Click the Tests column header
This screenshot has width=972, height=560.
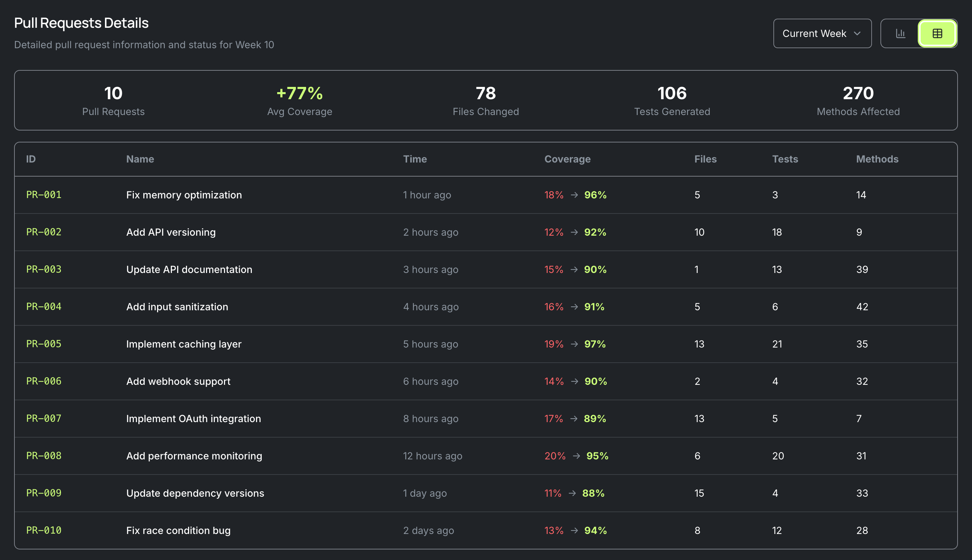click(x=785, y=159)
